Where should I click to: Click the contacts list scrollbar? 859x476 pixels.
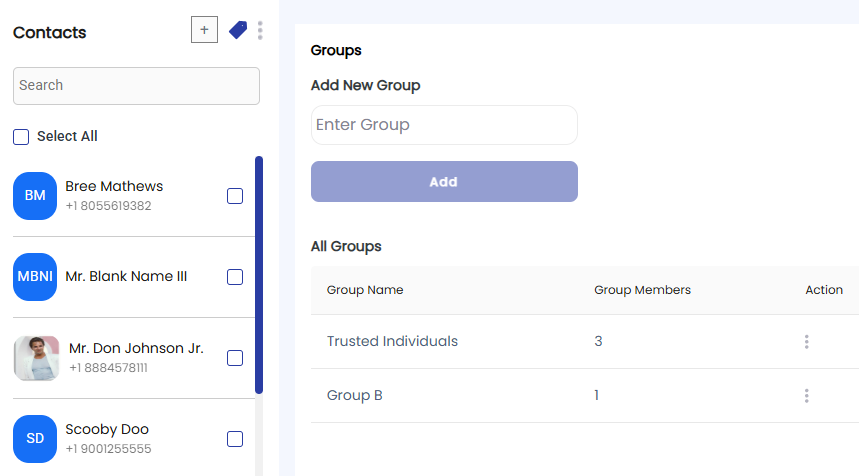(x=259, y=275)
